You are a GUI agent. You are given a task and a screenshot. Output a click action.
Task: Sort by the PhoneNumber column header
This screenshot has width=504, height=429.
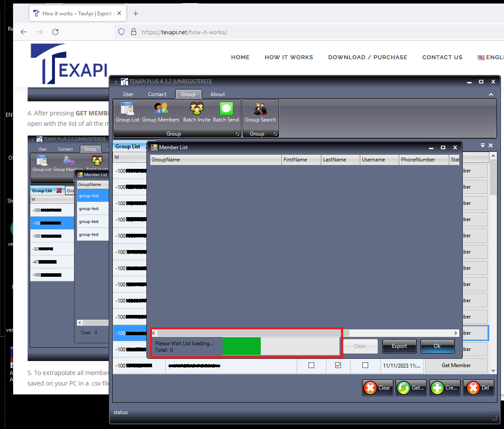(x=424, y=160)
